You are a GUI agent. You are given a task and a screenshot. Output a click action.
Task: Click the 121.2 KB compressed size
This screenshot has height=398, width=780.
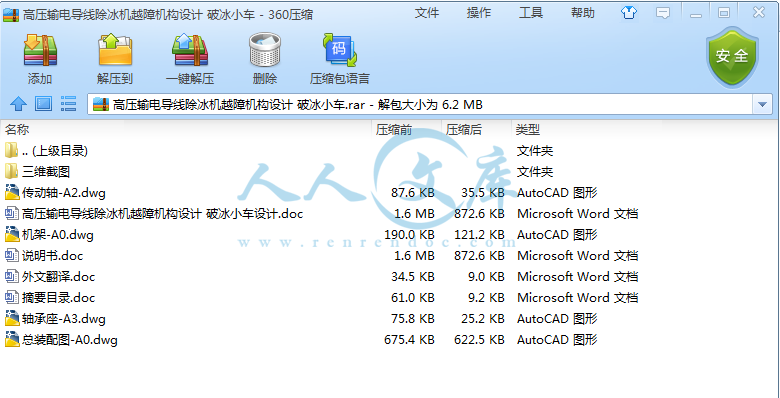[480, 235]
